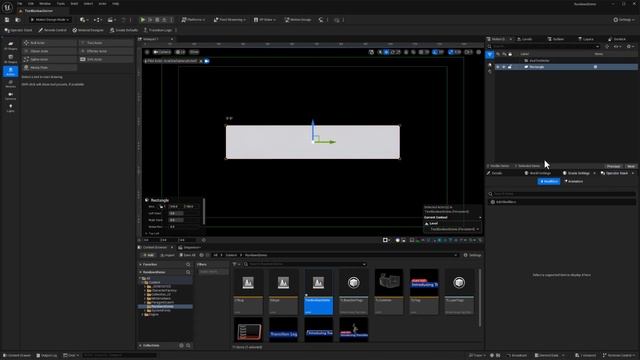The width and height of the screenshot is (640, 360).
Task: Click the white Rectangle shape in viewport
Action: tap(313, 142)
